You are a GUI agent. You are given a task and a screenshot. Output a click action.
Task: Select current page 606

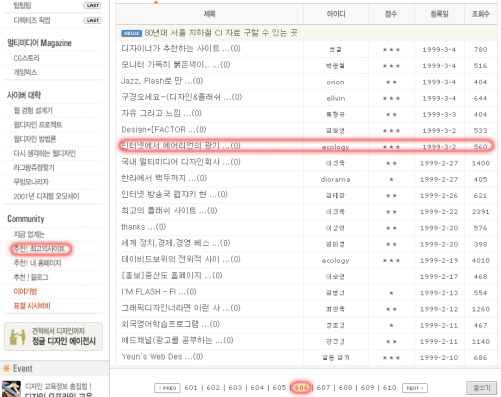pos(301,388)
